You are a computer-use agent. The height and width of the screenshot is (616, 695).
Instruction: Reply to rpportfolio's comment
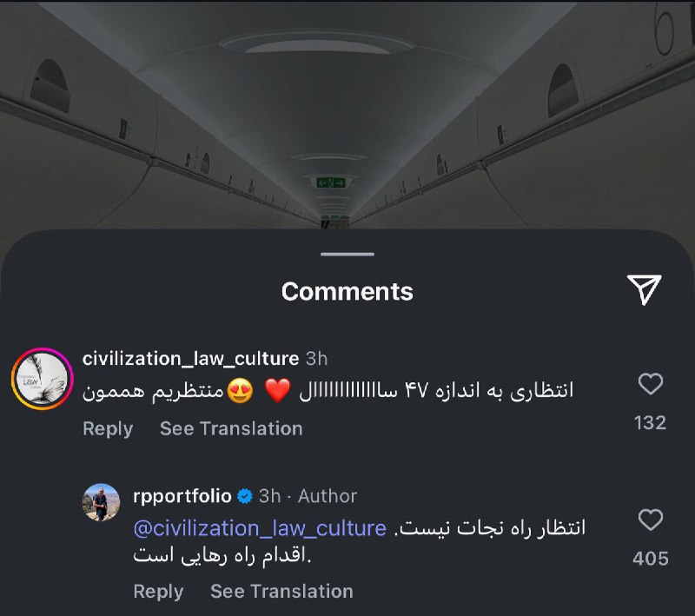tap(158, 591)
